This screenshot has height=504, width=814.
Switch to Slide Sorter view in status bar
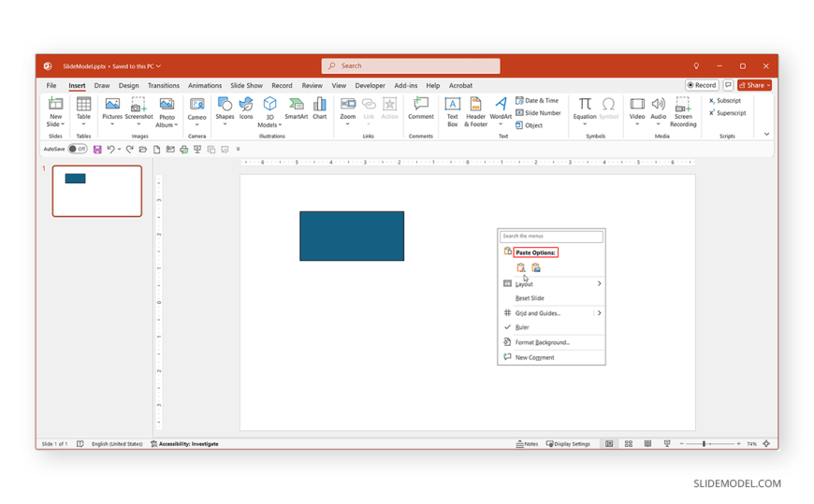(x=629, y=444)
